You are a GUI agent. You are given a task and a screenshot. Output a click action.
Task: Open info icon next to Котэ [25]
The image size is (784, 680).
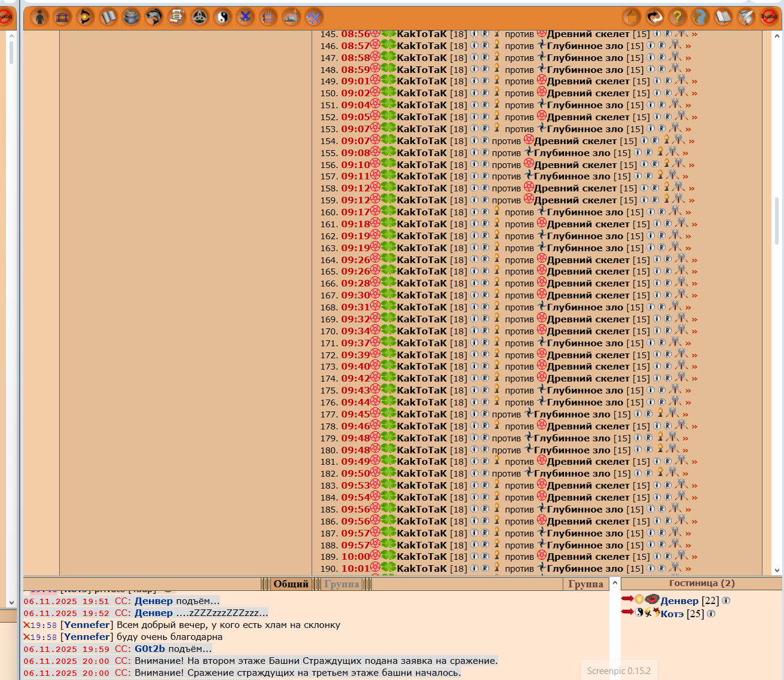[x=711, y=614]
